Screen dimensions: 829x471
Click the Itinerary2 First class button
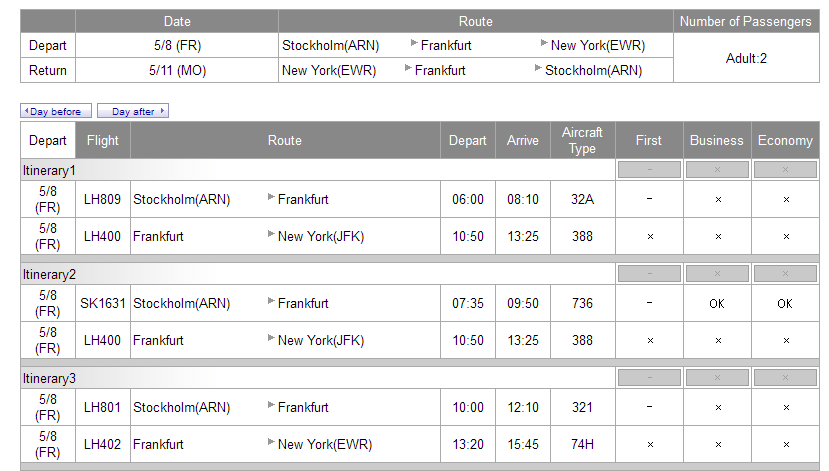[650, 274]
